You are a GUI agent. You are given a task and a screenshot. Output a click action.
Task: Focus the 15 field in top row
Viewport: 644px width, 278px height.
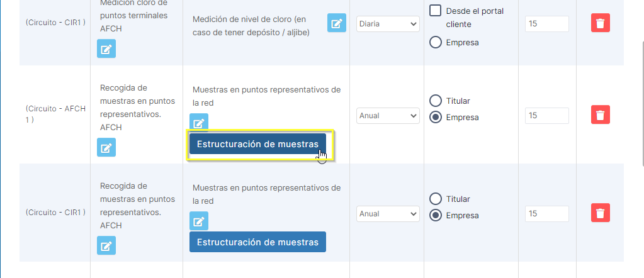(x=546, y=24)
